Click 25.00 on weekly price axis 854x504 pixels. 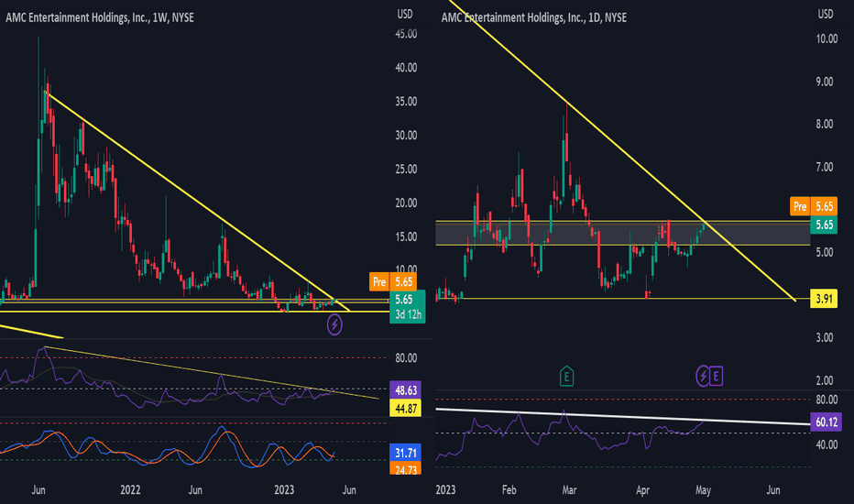click(x=406, y=169)
